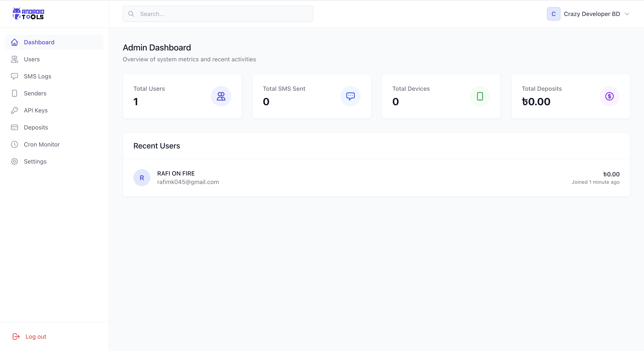Screen dimensions: 644x351
Task: Click the Crazy Developer BD username
Action: pos(592,14)
